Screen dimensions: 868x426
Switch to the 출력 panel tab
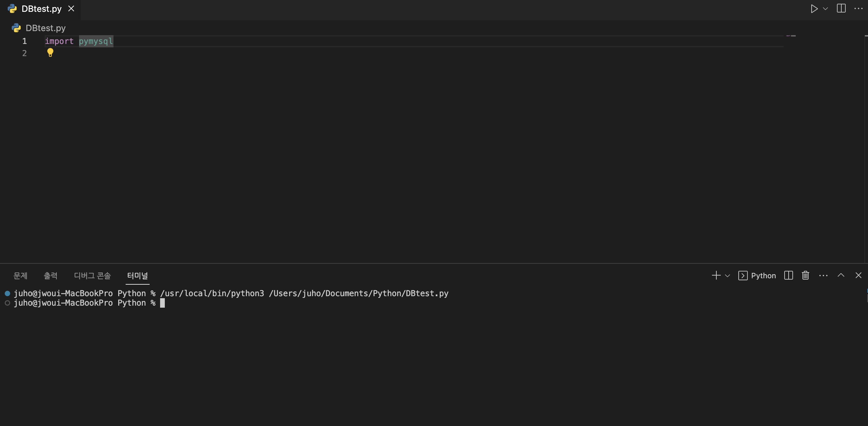point(51,276)
